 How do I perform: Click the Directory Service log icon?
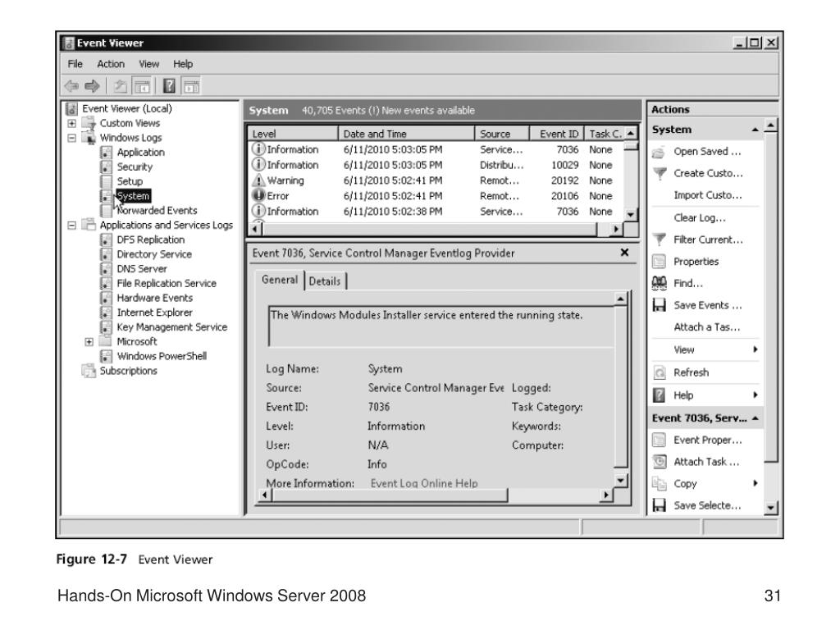pyautogui.click(x=106, y=254)
